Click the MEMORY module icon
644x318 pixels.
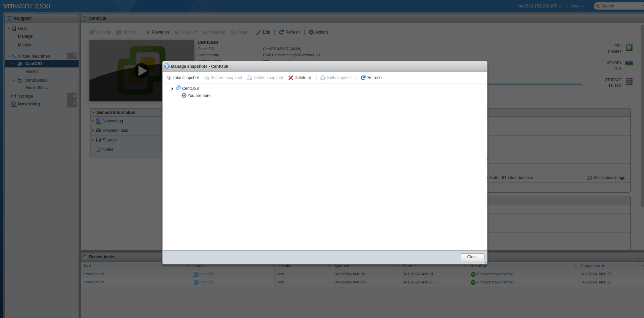(x=629, y=63)
